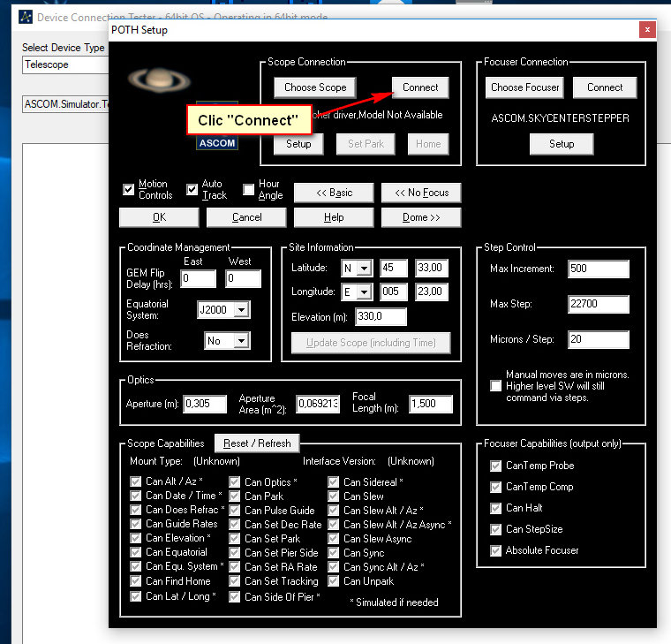Edit GEM Flip Delay East field
The image size is (671, 644).
[198, 278]
